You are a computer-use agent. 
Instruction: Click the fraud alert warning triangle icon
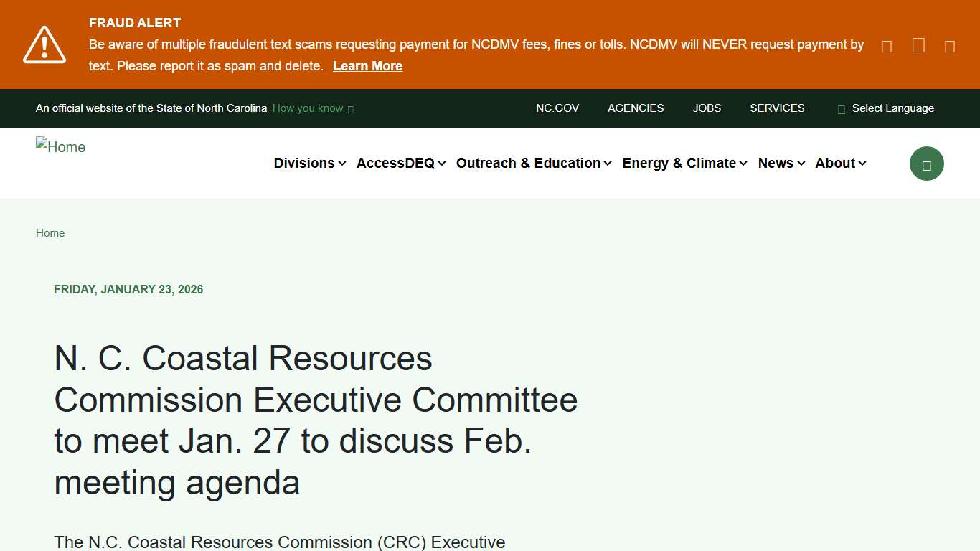pos(44,44)
